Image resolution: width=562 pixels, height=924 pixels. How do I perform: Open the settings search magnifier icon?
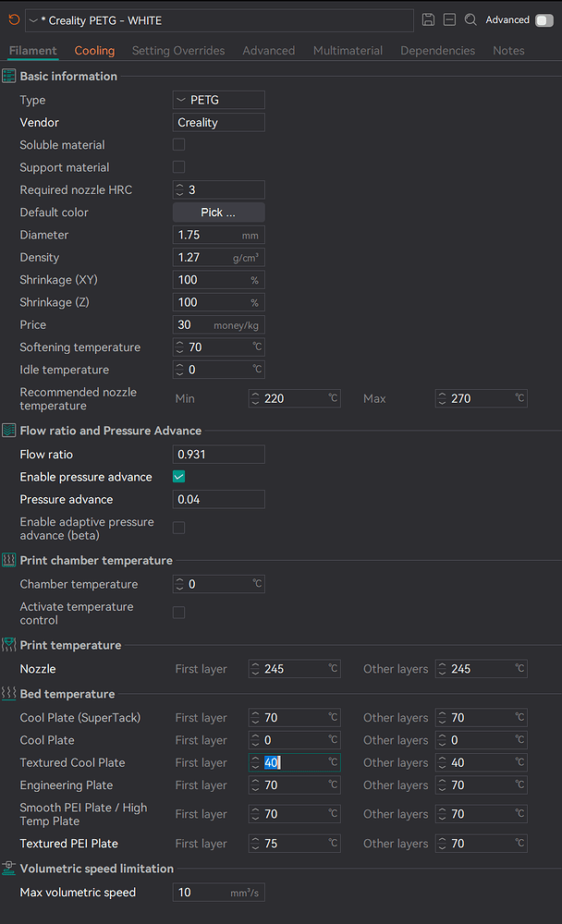click(470, 20)
